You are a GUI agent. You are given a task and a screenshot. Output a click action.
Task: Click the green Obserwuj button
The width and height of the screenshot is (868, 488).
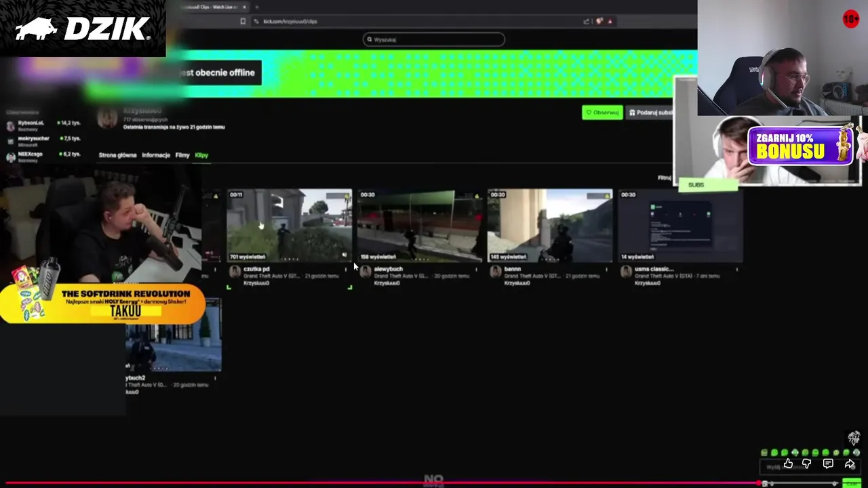602,113
